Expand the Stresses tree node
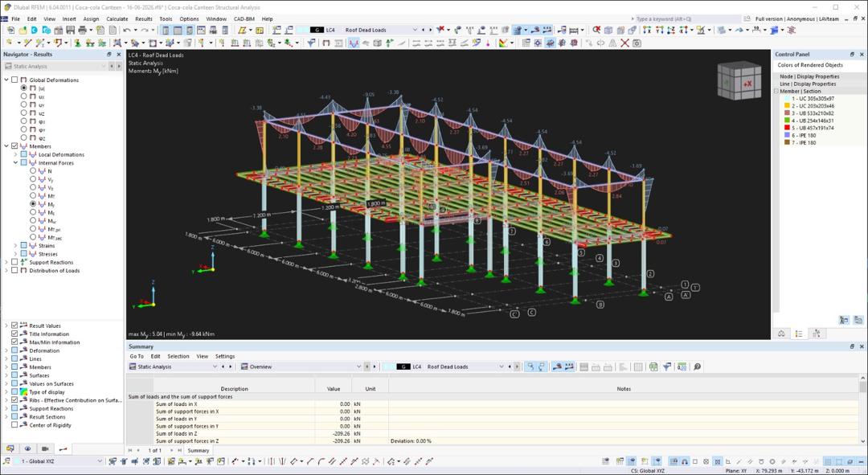 (15, 254)
